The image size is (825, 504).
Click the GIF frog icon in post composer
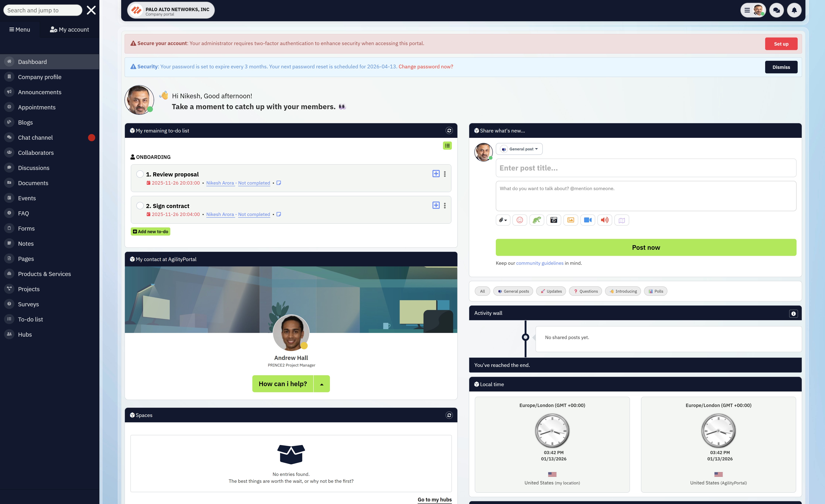[537, 220]
